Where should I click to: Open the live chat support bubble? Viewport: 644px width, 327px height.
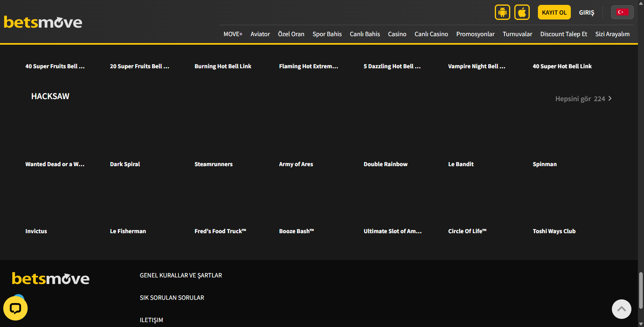point(15,308)
